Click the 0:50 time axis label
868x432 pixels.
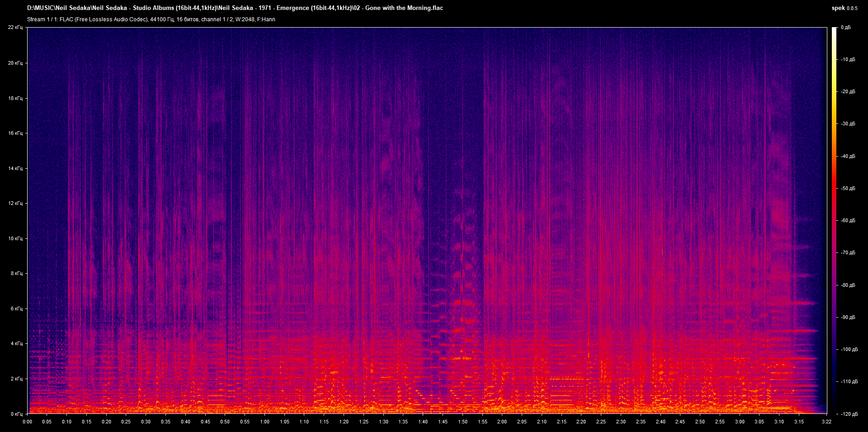point(225,422)
